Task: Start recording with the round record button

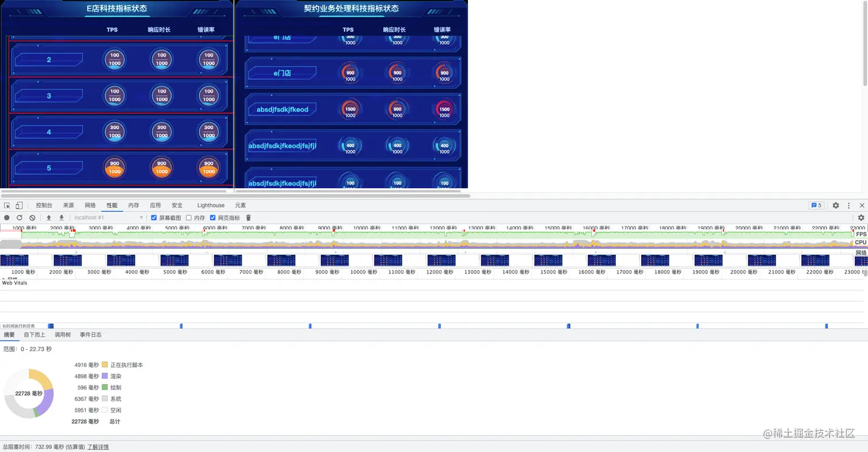Action: pyautogui.click(x=7, y=218)
